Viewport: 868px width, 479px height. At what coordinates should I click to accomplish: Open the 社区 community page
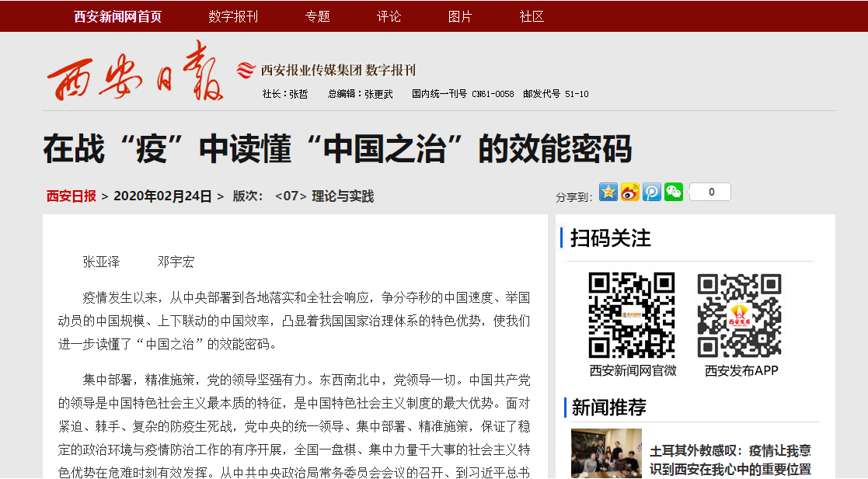(x=532, y=16)
